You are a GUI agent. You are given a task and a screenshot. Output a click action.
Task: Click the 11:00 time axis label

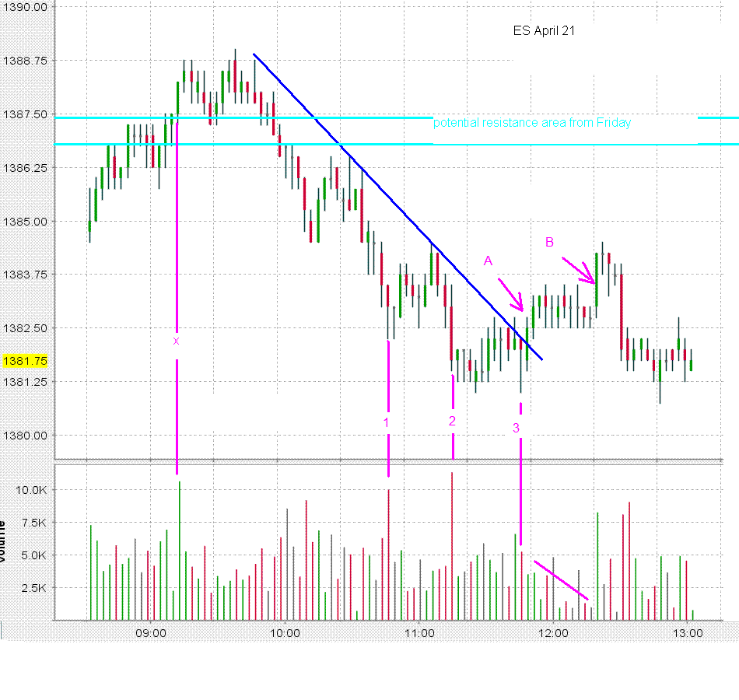(x=419, y=633)
